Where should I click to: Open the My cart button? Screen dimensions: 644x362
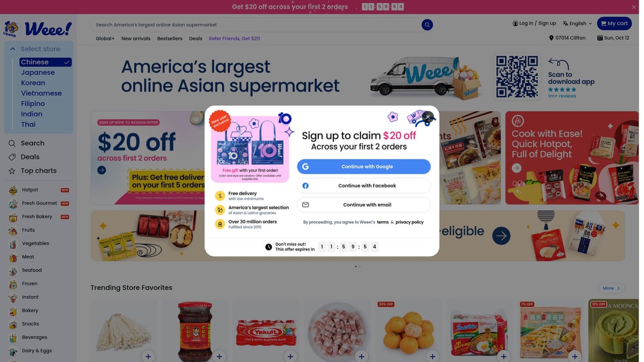point(614,24)
